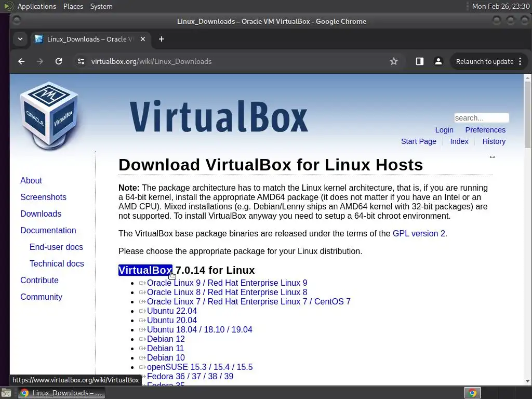Open End-user docs link

[x=56, y=247]
